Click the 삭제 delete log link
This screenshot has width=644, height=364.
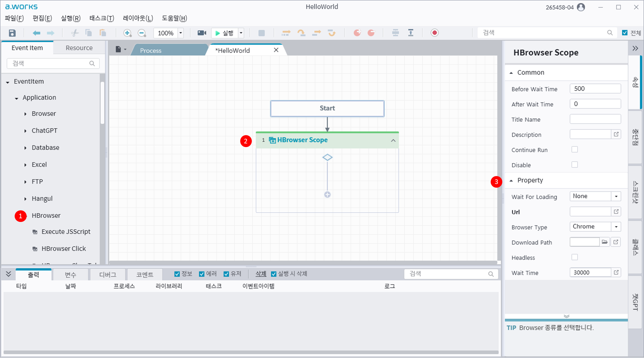coord(261,274)
